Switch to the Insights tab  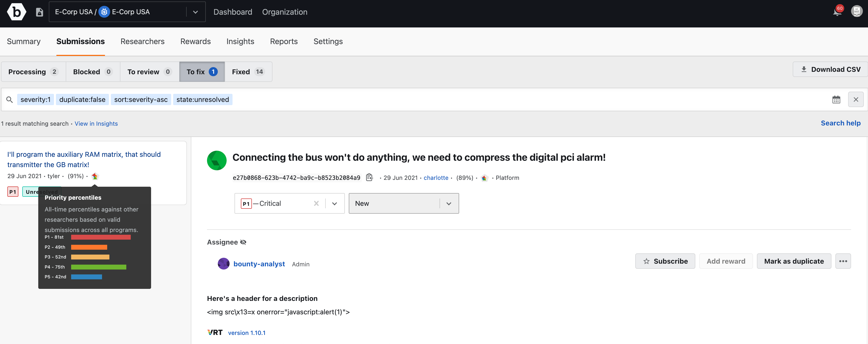pos(240,41)
